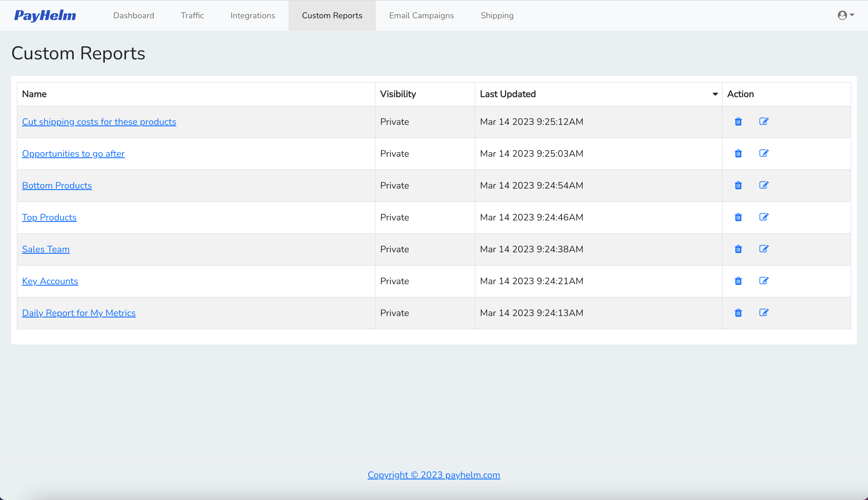Delete the Cut shipping costs report
This screenshot has width=868, height=500.
pyautogui.click(x=738, y=122)
